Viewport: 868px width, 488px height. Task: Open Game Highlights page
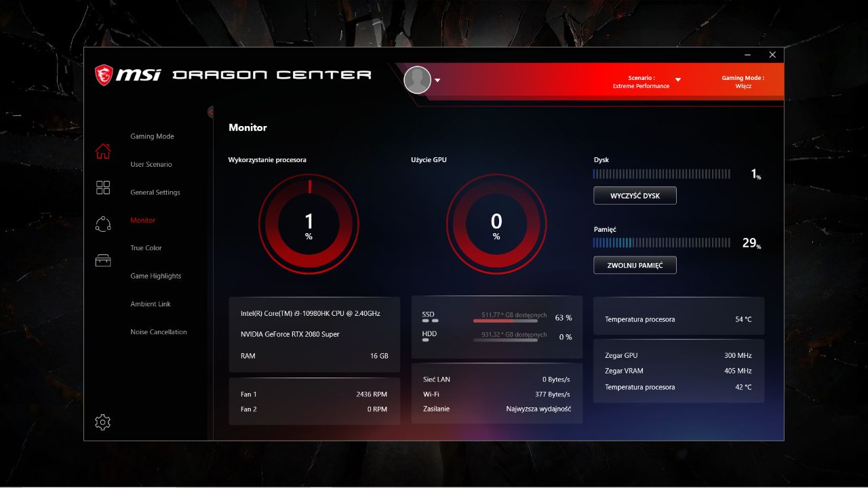point(156,276)
